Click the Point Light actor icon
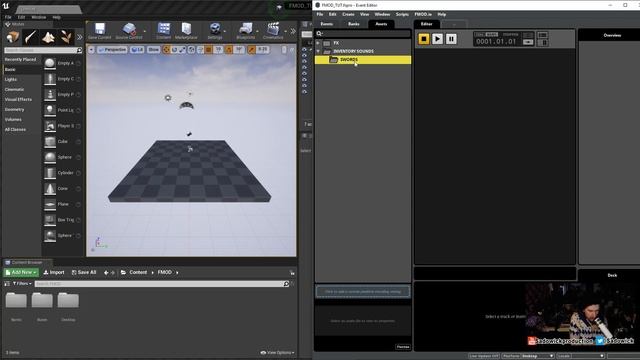Screen dimensions: 640x360 (50, 110)
